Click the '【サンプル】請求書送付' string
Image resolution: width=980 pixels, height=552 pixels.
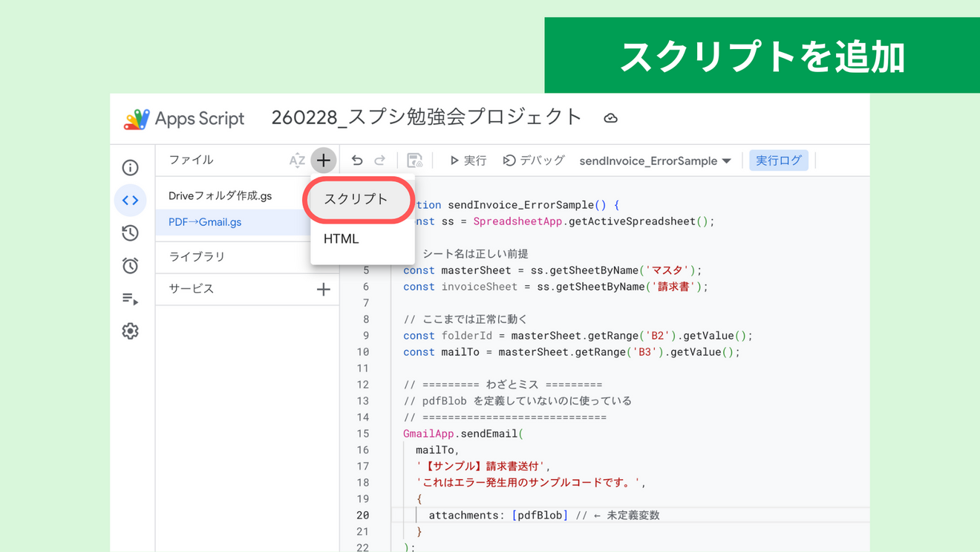pos(483,467)
